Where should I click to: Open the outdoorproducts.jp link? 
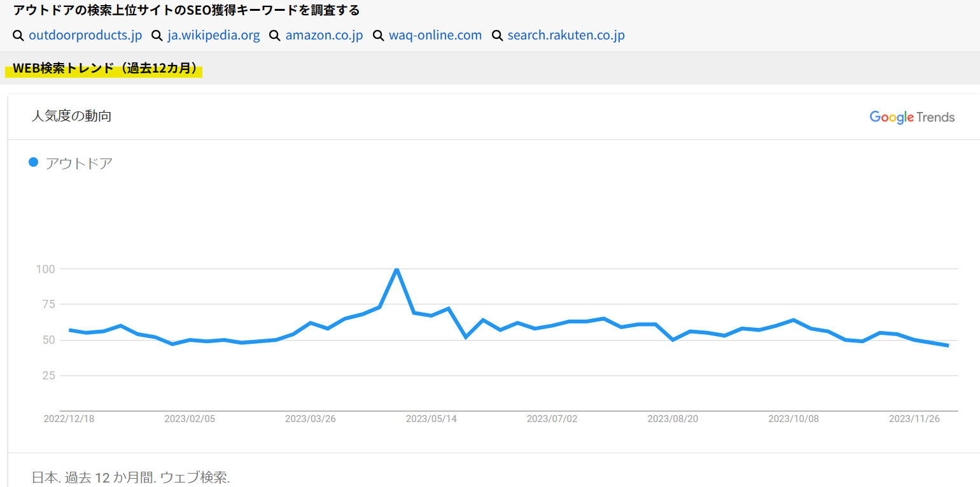coord(85,36)
